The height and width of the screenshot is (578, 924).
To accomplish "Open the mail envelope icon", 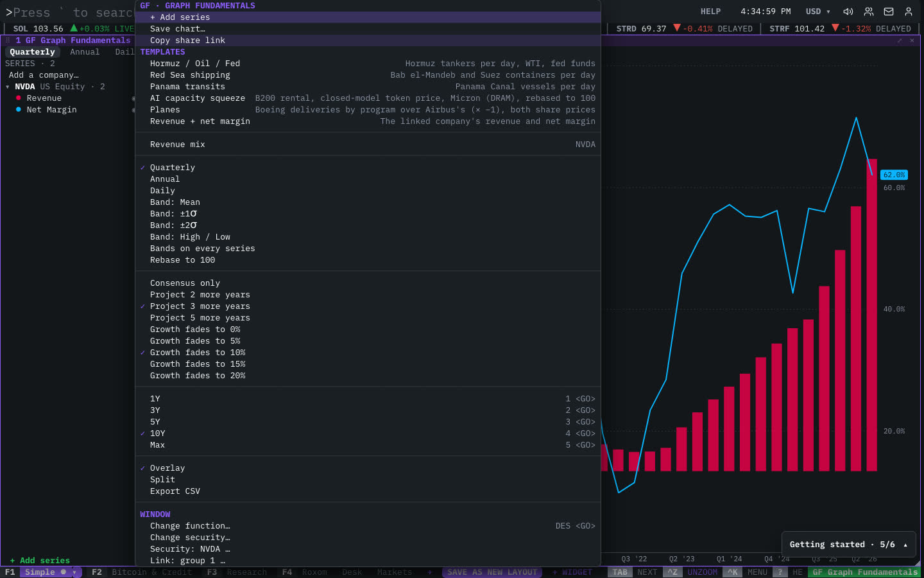I will (x=889, y=12).
